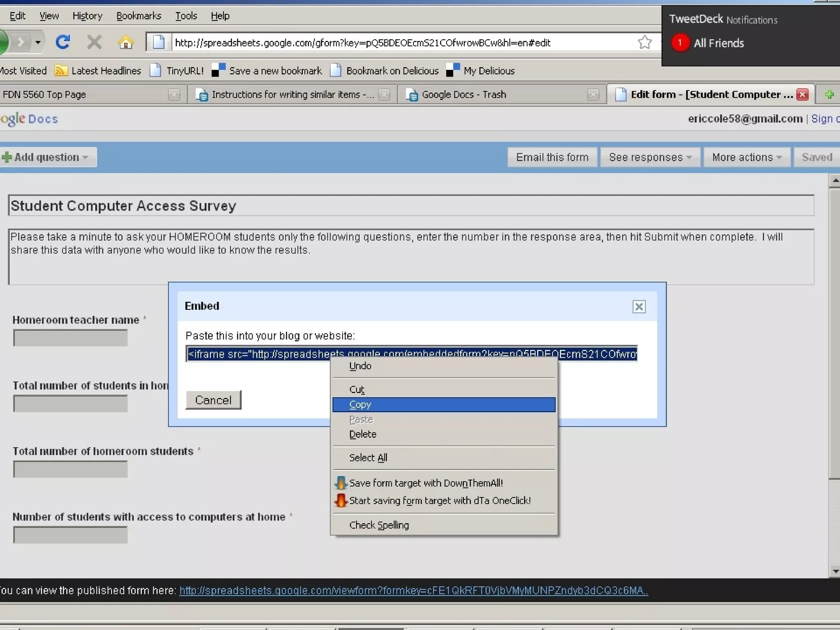The width and height of the screenshot is (840, 630).
Task: Close the Google Docs - Trash tab
Action: coord(593,95)
